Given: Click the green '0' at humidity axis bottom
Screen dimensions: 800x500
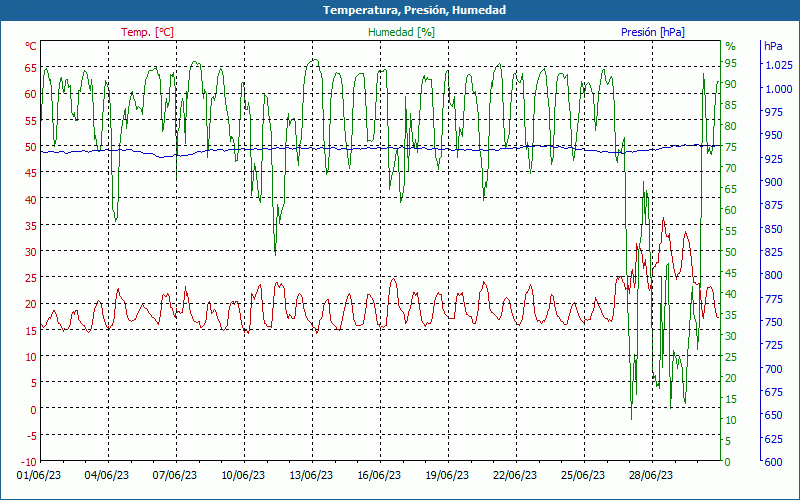Looking at the screenshot, I should pyautogui.click(x=728, y=462).
